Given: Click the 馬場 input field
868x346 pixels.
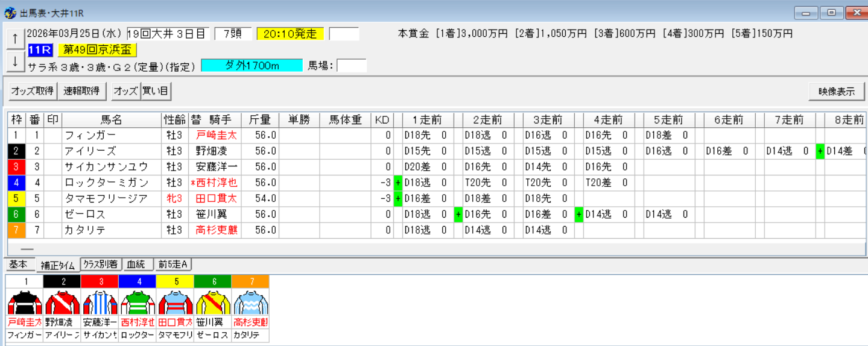Looking at the screenshot, I should [351, 66].
